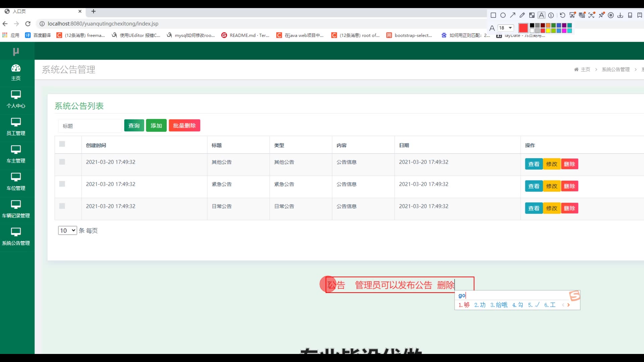Click 修改 for the 紧急公告 row
The height and width of the screenshot is (362, 644).
click(x=551, y=186)
